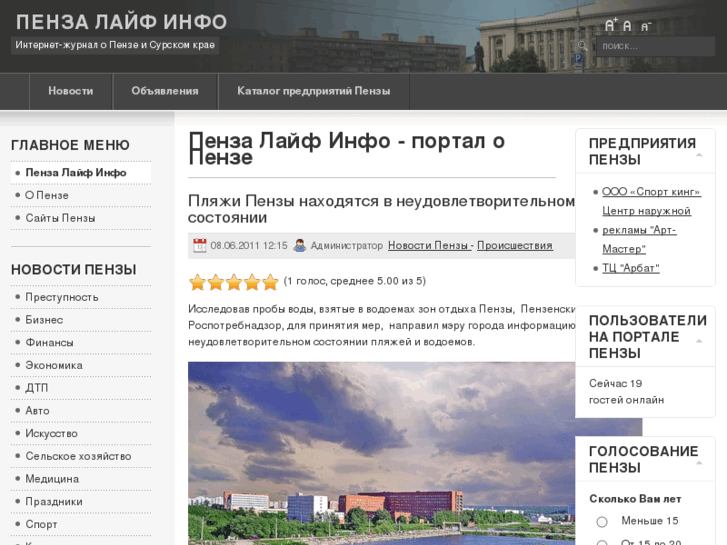Click the calendar icon beside the article date

pyautogui.click(x=199, y=245)
